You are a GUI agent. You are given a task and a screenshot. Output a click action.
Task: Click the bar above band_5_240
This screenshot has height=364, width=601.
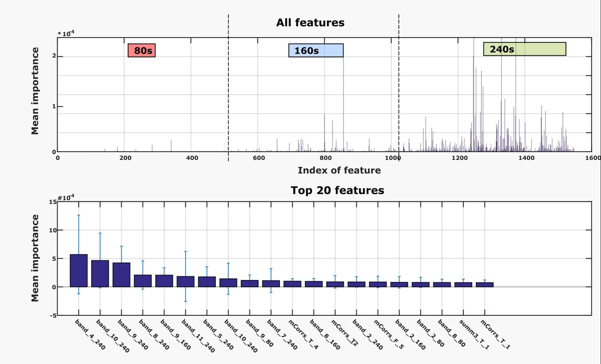[207, 281]
